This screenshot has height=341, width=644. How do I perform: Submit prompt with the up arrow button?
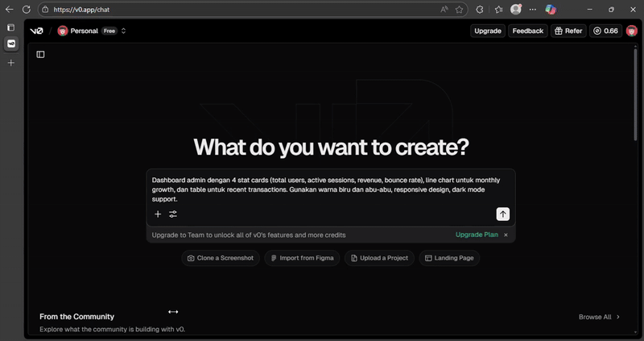click(502, 214)
